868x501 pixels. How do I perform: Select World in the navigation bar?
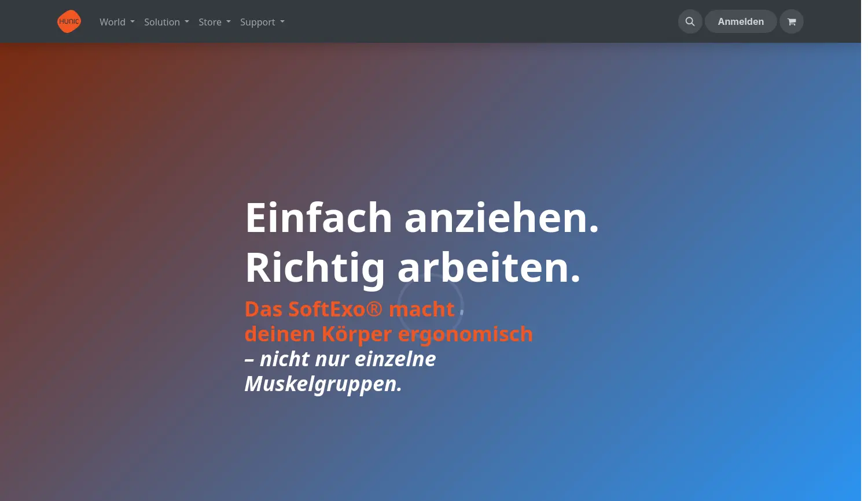click(x=112, y=22)
